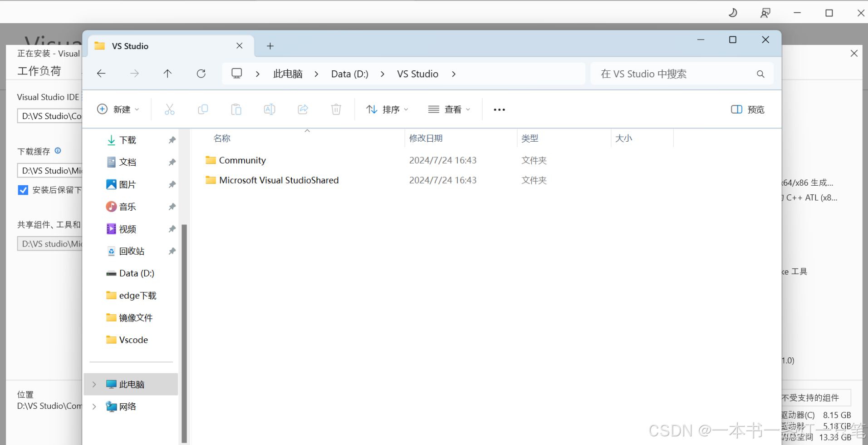Select the Microsoft Visual StudioShared folder
The image size is (868, 445).
pyautogui.click(x=279, y=180)
